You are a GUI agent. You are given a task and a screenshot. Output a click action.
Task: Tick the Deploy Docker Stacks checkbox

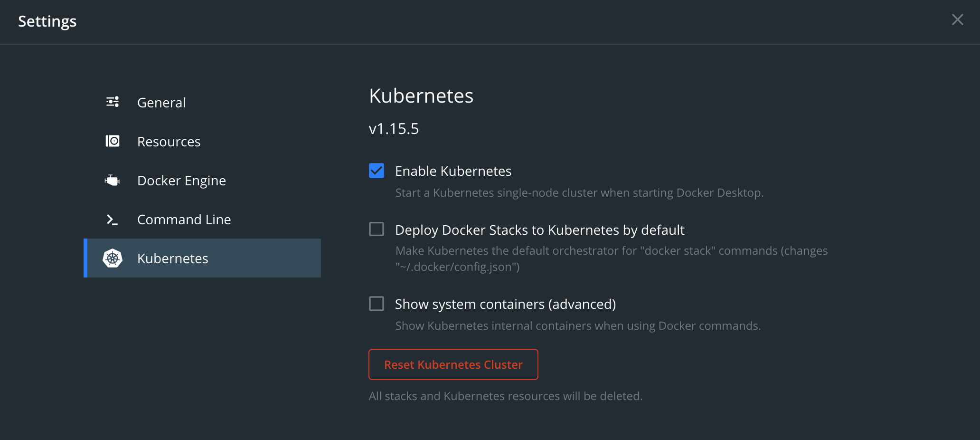(x=377, y=230)
